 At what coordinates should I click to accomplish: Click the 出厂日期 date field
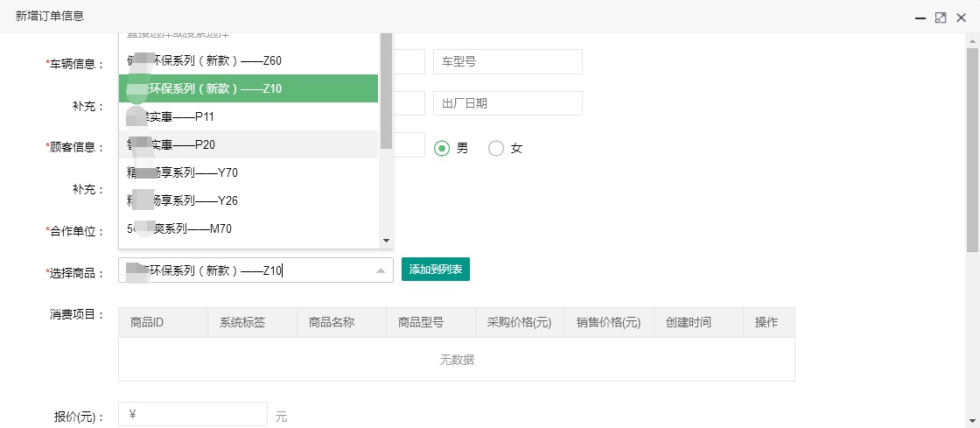tap(507, 103)
